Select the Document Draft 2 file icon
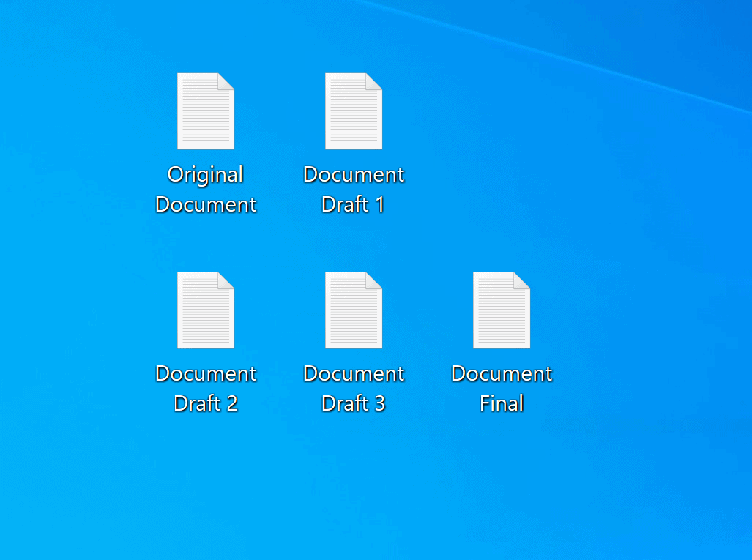Image resolution: width=752 pixels, height=560 pixels. (x=206, y=310)
